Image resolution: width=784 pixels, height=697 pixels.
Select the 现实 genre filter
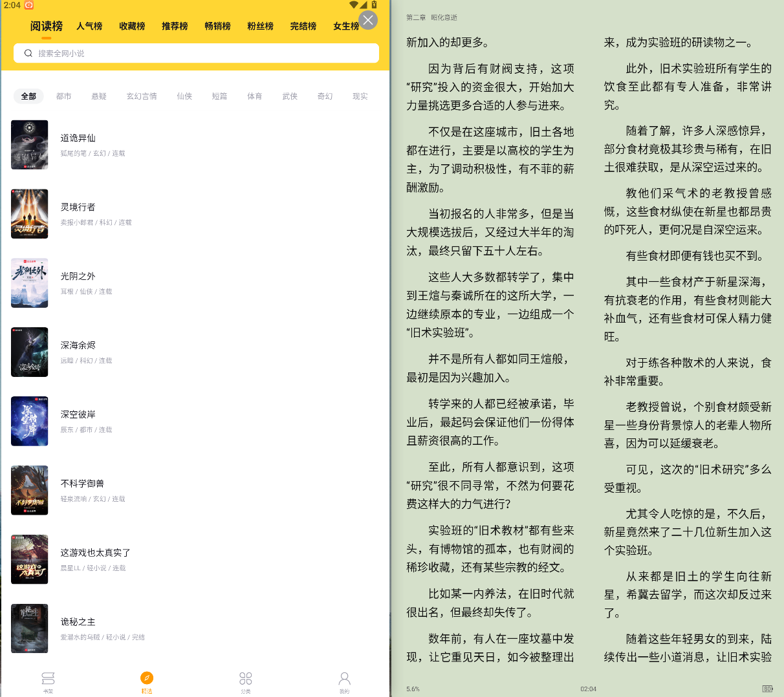click(360, 96)
